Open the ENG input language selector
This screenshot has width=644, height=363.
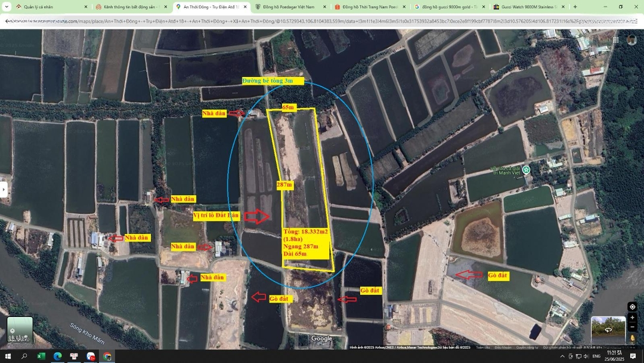[596, 356]
